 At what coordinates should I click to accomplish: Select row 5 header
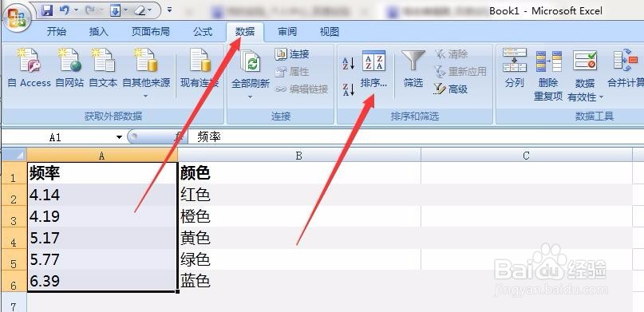pyautogui.click(x=14, y=259)
